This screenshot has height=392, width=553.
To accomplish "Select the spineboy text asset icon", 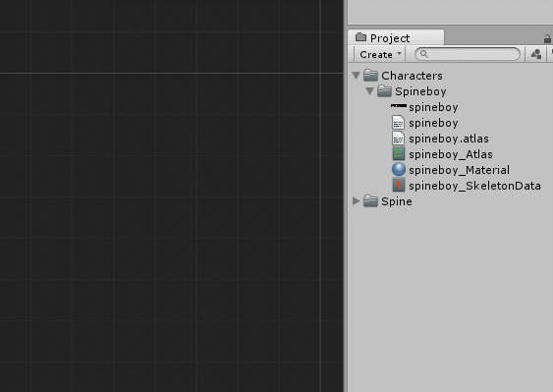I will [398, 123].
